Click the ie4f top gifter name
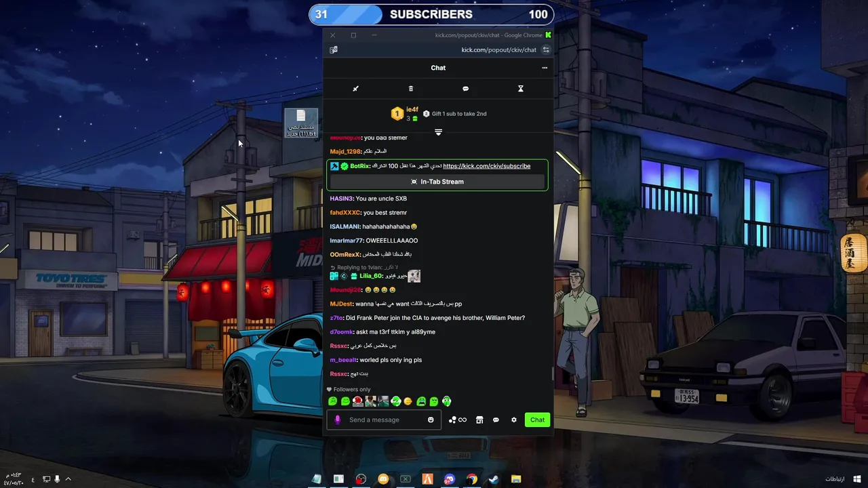 pyautogui.click(x=412, y=110)
